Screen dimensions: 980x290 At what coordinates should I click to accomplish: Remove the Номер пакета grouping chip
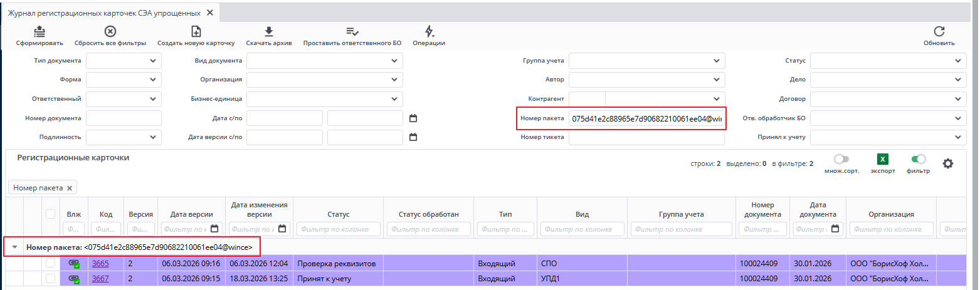(x=70, y=188)
